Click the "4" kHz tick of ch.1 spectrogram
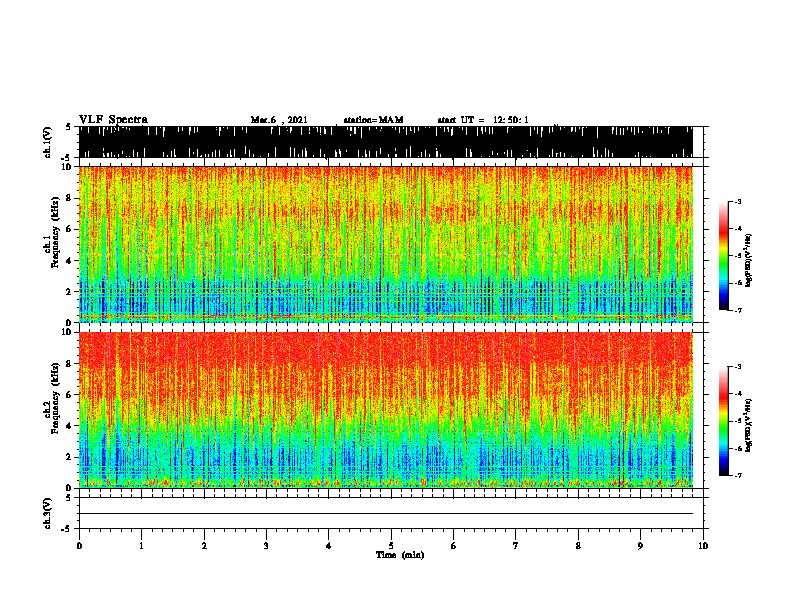Viewport: 792px width, 612px height. (x=69, y=261)
